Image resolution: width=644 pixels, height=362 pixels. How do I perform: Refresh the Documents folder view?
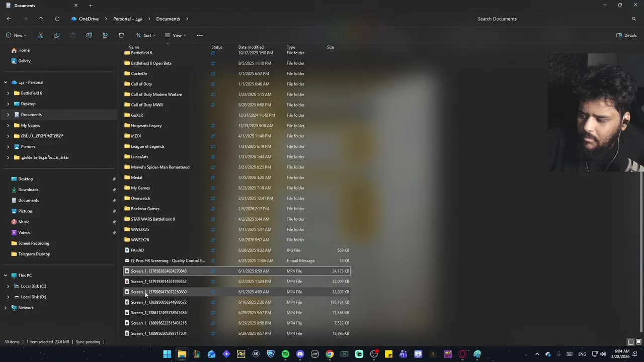point(57,19)
